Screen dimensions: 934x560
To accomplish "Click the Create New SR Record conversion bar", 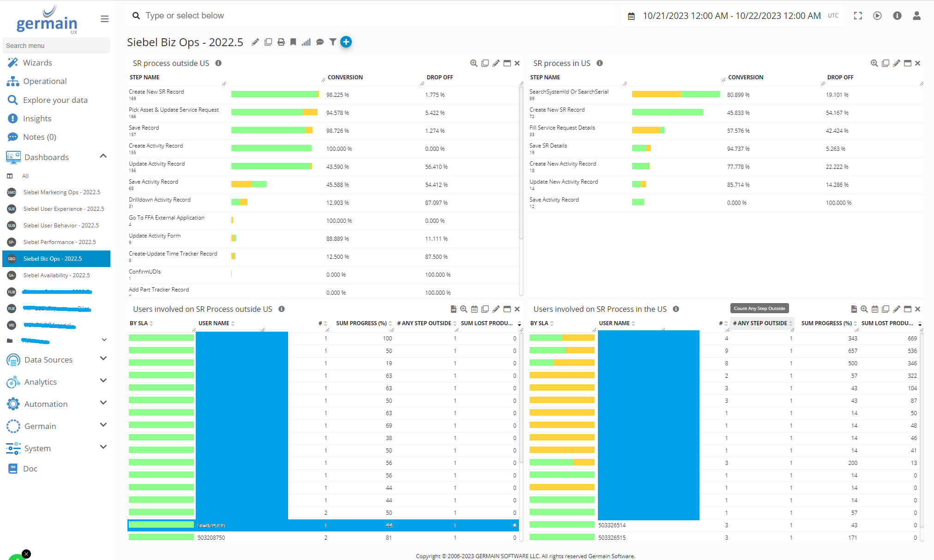I will 275,95.
